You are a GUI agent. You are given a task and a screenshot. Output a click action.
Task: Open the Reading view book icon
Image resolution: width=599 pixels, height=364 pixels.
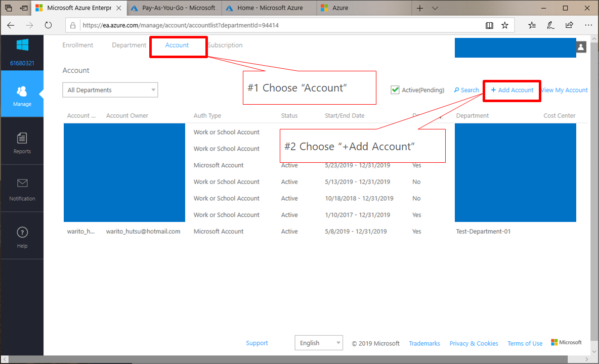489,25
